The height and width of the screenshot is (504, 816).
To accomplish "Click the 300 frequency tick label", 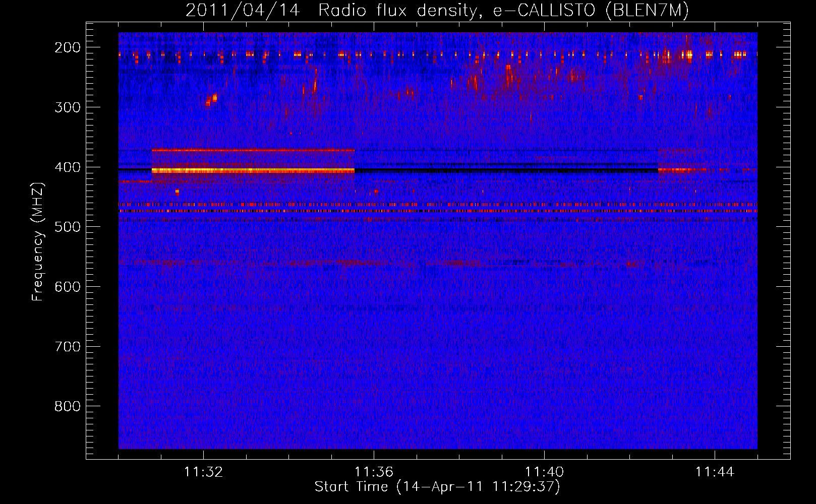I will (68, 107).
